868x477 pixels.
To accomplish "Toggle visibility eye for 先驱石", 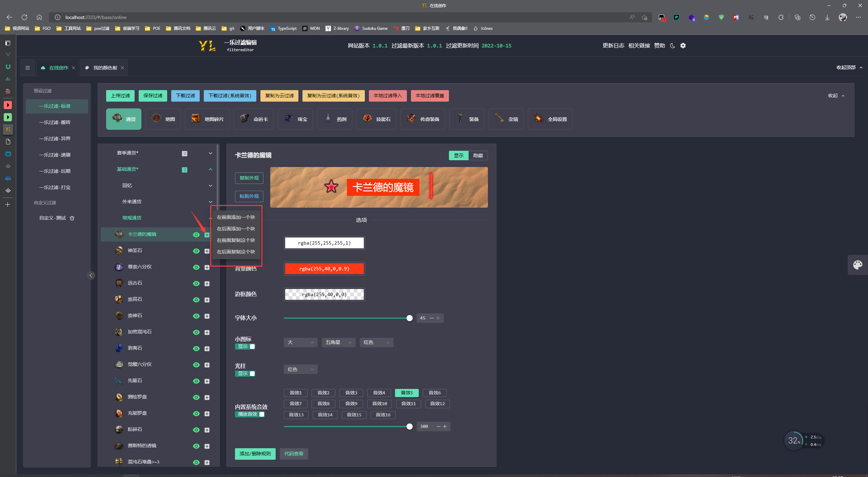I will coord(196,381).
